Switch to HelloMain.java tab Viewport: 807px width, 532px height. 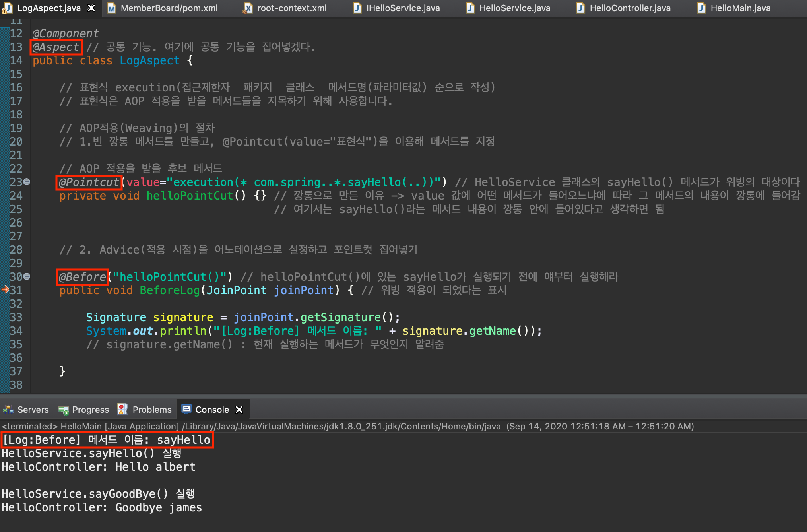click(740, 8)
